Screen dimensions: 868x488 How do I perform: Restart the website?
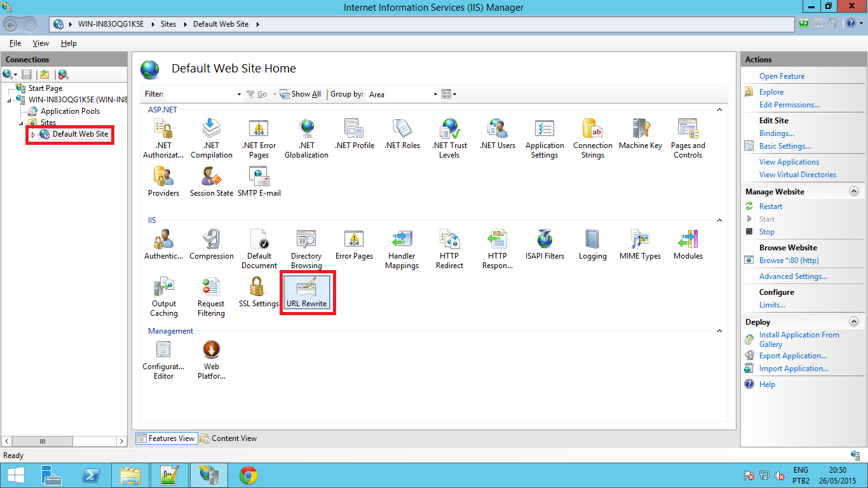coord(771,207)
